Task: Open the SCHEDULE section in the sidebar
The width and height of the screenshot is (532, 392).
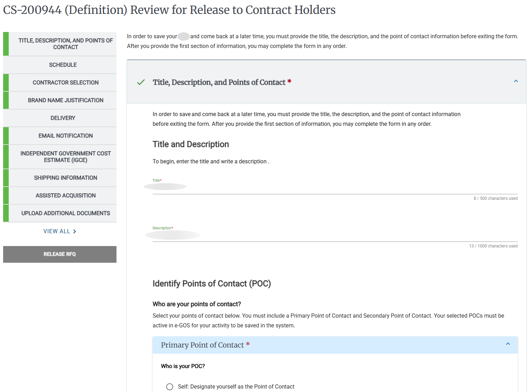Action: 63,65
